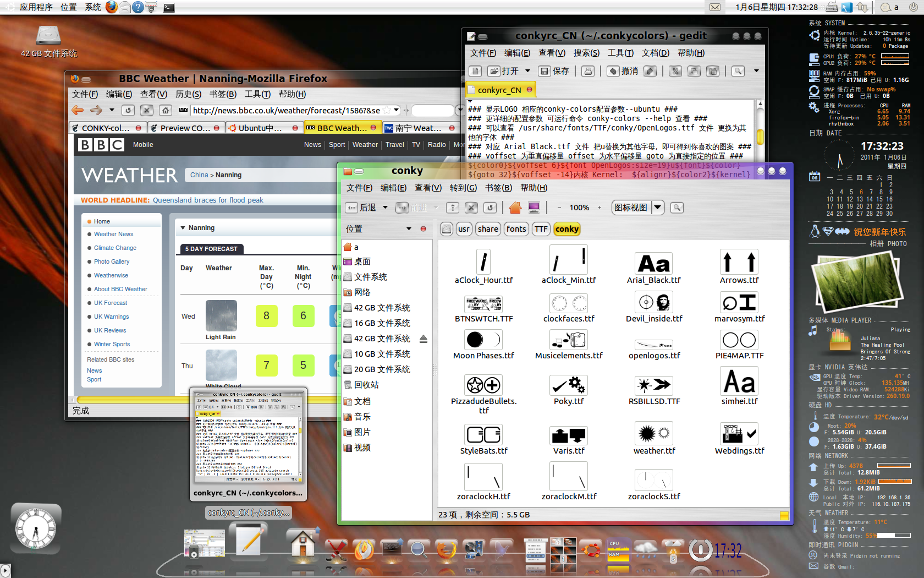The width and height of the screenshot is (924, 578).
Task: Print the document from gedit toolbar
Action: 588,71
